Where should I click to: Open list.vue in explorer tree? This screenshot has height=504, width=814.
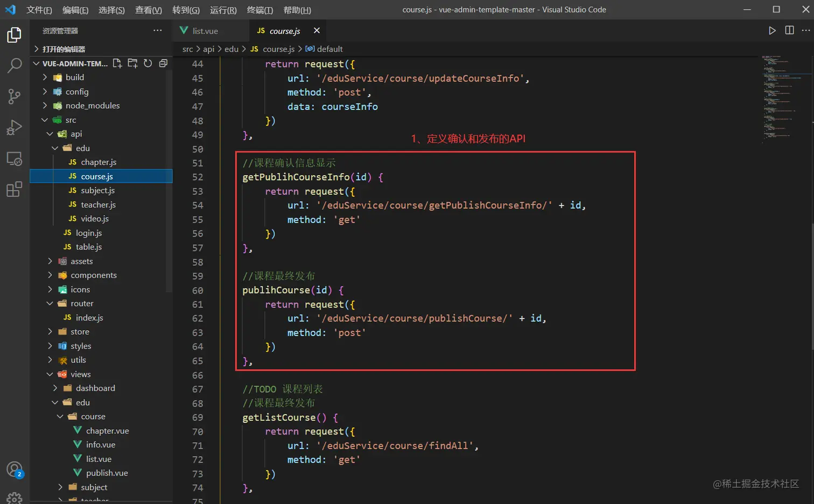point(101,459)
